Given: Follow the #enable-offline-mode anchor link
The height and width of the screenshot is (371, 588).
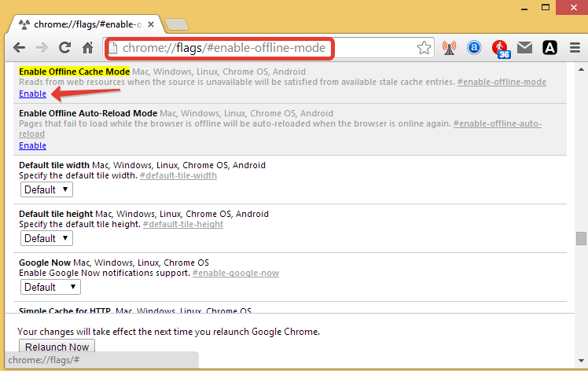Looking at the screenshot, I should click(502, 82).
